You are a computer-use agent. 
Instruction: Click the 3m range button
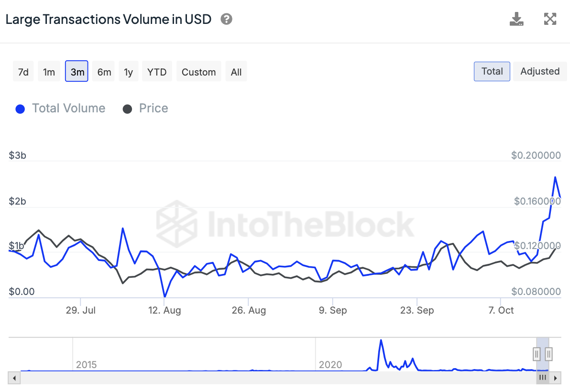pos(77,72)
